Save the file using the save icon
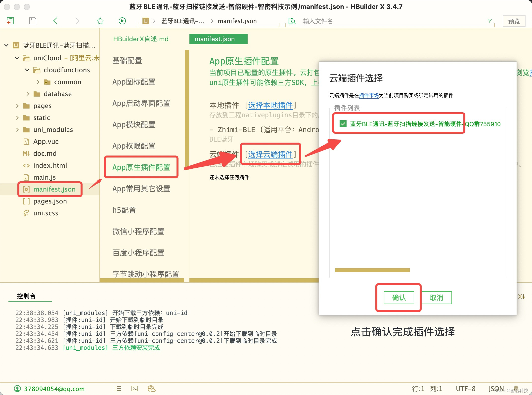Image resolution: width=532 pixels, height=395 pixels. click(x=33, y=21)
